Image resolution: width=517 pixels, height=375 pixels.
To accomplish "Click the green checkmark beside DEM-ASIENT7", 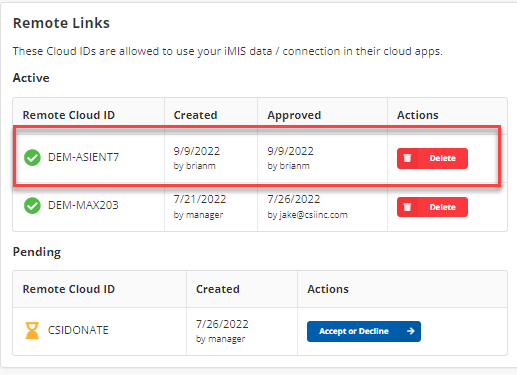I will (32, 158).
